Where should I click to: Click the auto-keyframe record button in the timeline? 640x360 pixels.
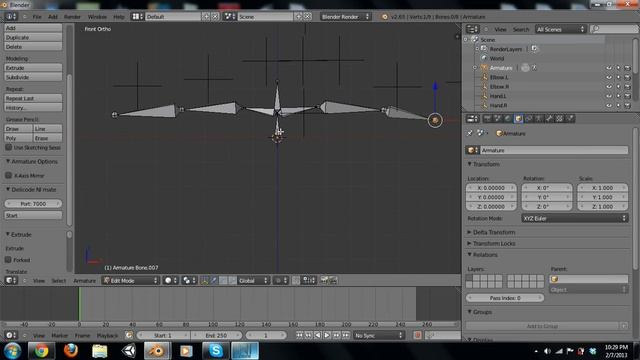[x=417, y=335]
